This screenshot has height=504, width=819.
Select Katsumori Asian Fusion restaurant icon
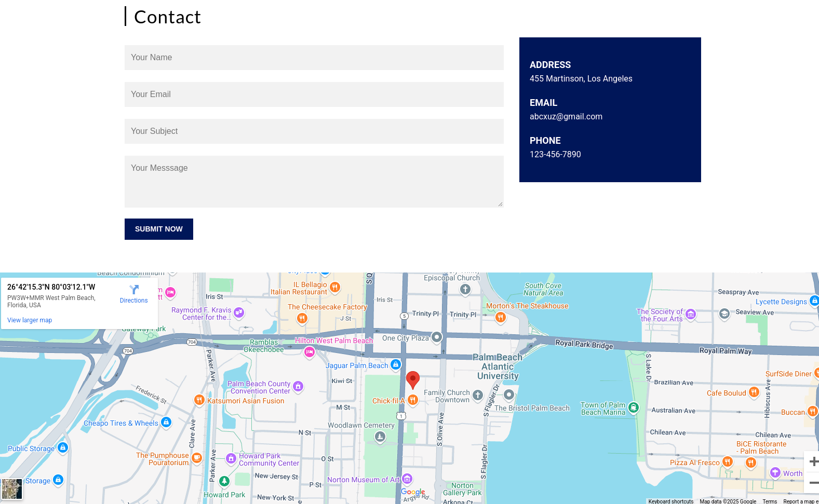(x=199, y=400)
